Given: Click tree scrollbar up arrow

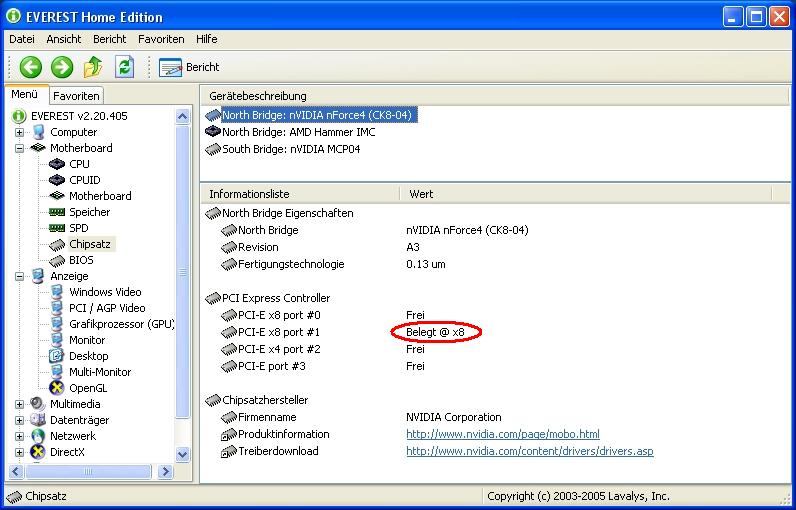Looking at the screenshot, I should 182,117.
